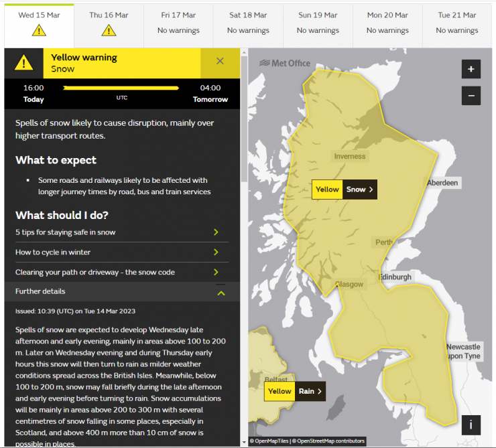Close the Yellow warning Snow panel
Viewport: 496px width, 448px height.
(220, 61)
